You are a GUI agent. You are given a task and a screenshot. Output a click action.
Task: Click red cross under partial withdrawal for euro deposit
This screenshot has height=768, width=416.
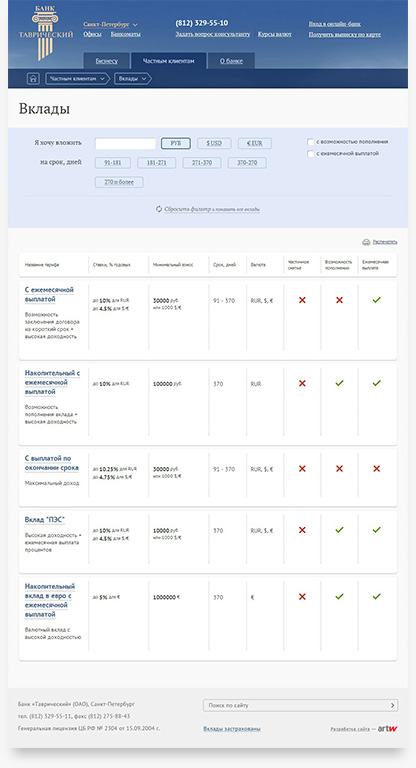point(302,597)
